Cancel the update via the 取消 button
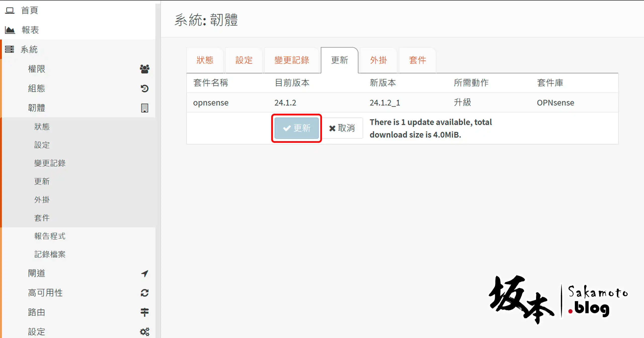This screenshot has width=644, height=338. pyautogui.click(x=343, y=128)
